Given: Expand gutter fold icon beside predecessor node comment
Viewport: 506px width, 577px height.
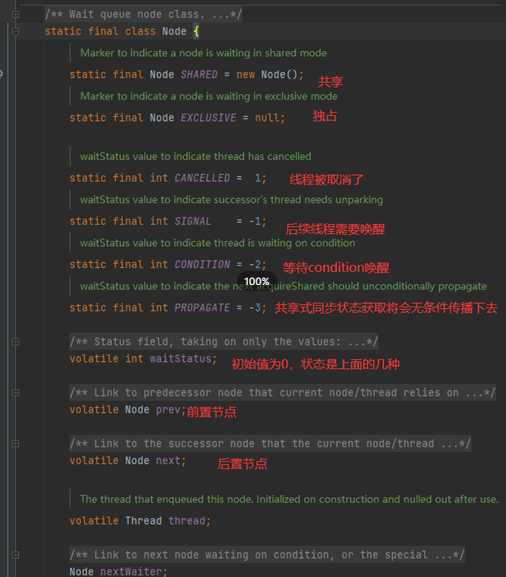Looking at the screenshot, I should point(15,393).
